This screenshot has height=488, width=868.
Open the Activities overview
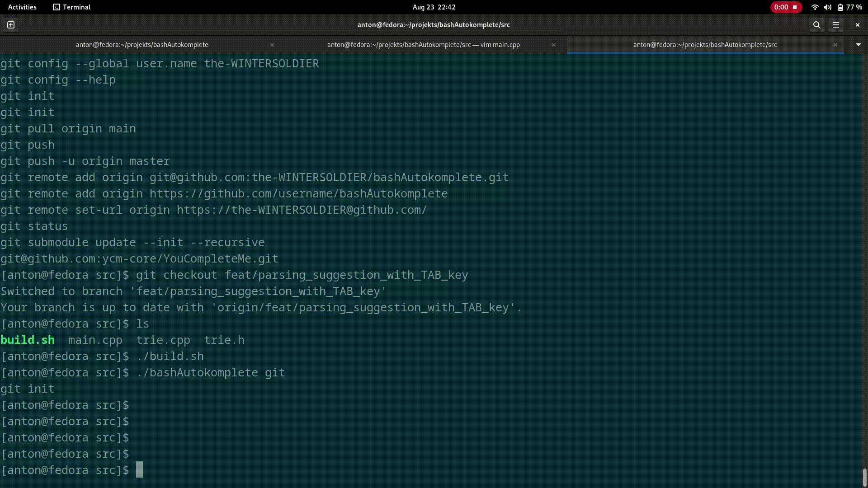pyautogui.click(x=22, y=7)
